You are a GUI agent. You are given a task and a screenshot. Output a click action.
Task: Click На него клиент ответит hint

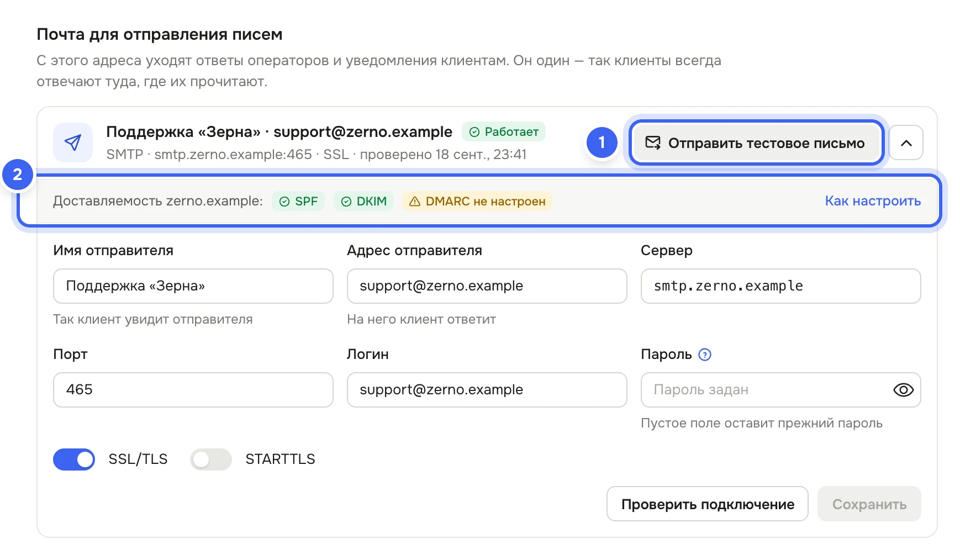[421, 320]
